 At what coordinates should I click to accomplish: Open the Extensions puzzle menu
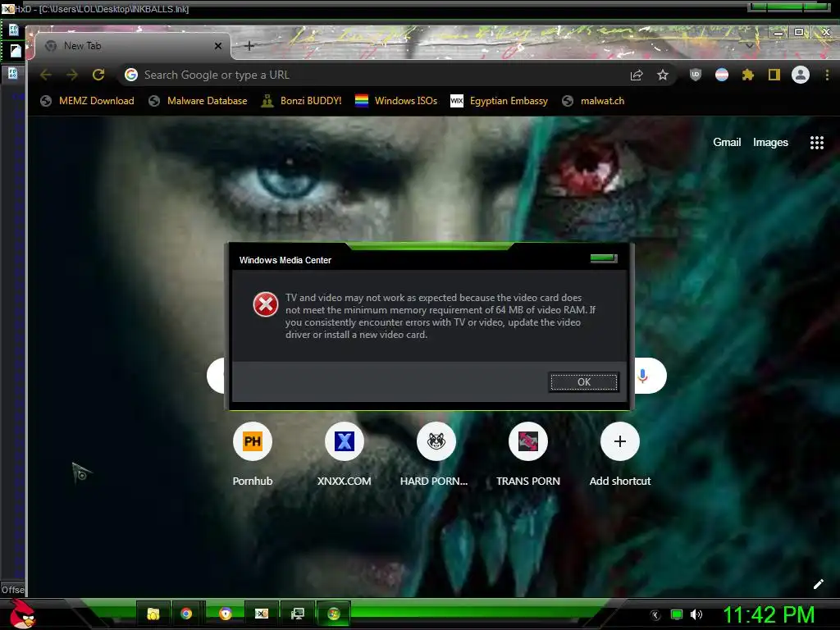(748, 75)
